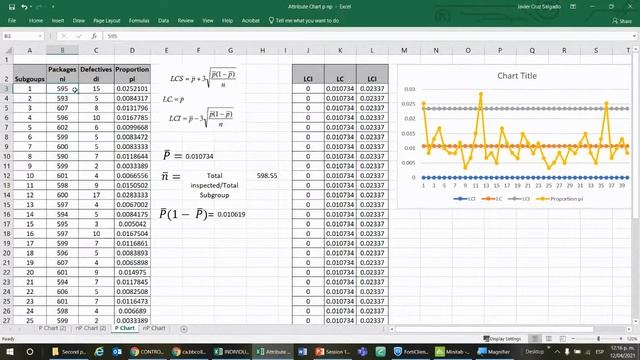
Task: Switch to the Magnifier taskbar window
Action: pyautogui.click(x=494, y=351)
